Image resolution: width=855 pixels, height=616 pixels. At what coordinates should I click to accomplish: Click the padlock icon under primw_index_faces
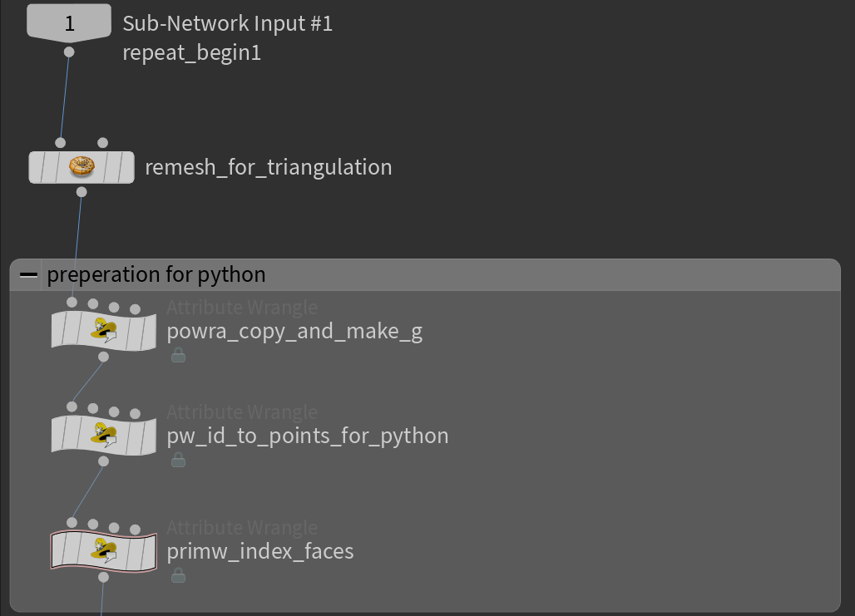click(x=178, y=575)
